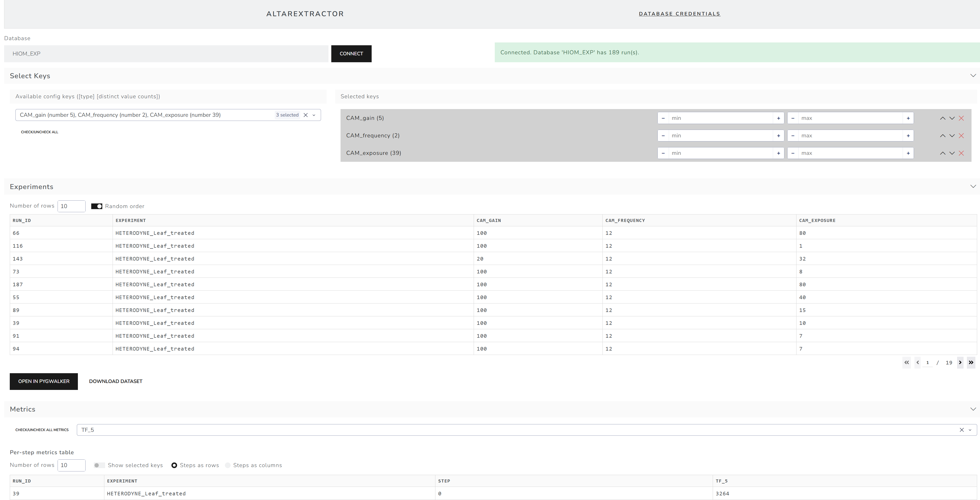The height and width of the screenshot is (500, 980).
Task: Delete the CAM_exposure selected key
Action: (961, 153)
